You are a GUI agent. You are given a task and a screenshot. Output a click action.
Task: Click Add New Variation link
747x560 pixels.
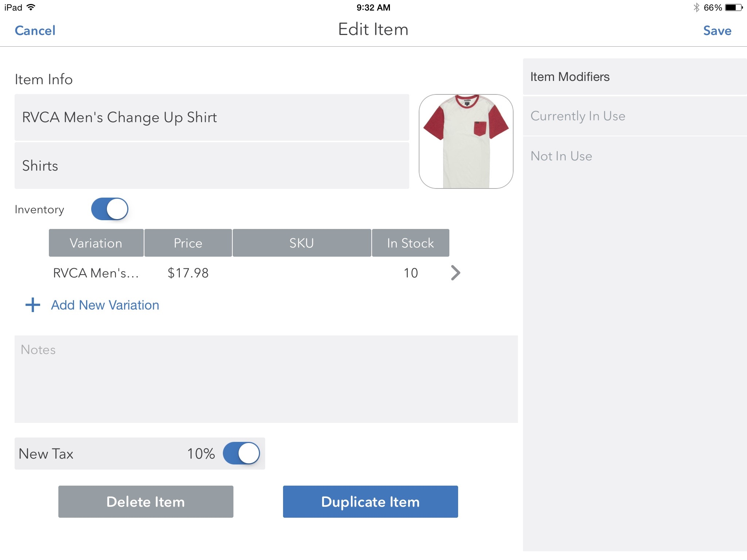click(x=105, y=305)
